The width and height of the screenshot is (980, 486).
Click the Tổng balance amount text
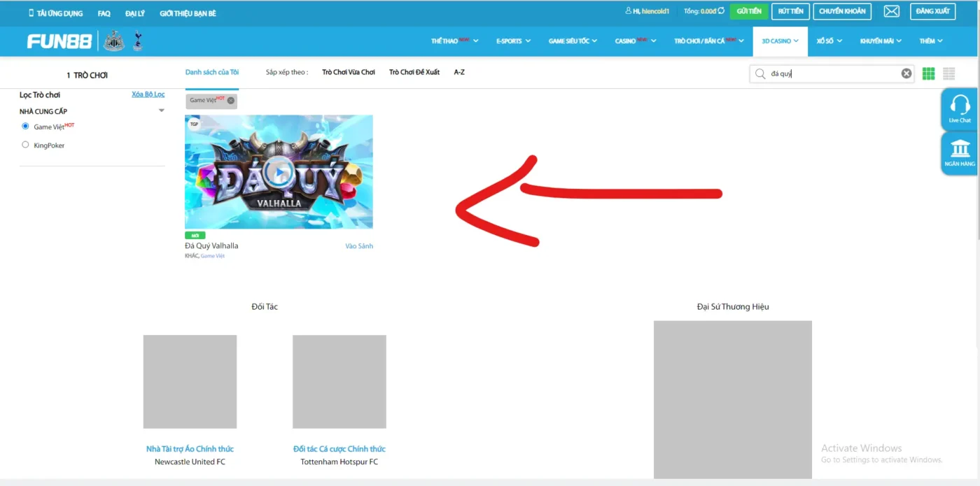tap(699, 11)
